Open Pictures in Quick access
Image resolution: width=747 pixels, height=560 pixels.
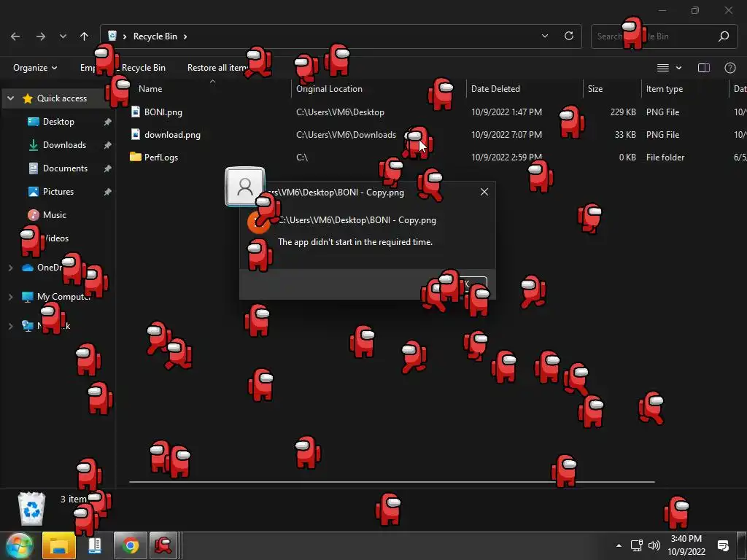coord(58,192)
